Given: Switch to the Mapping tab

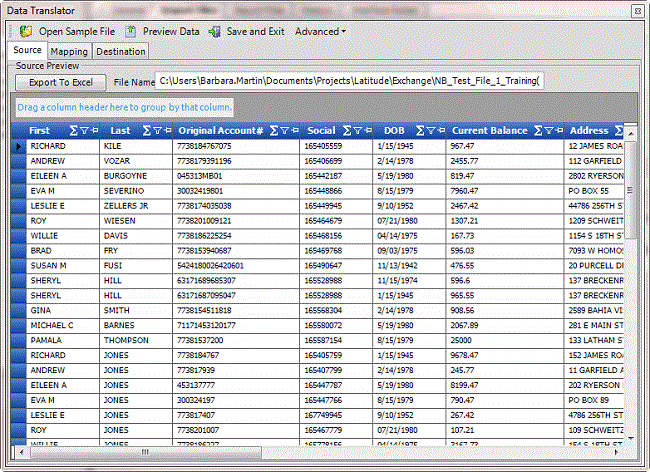Looking at the screenshot, I should [x=69, y=51].
